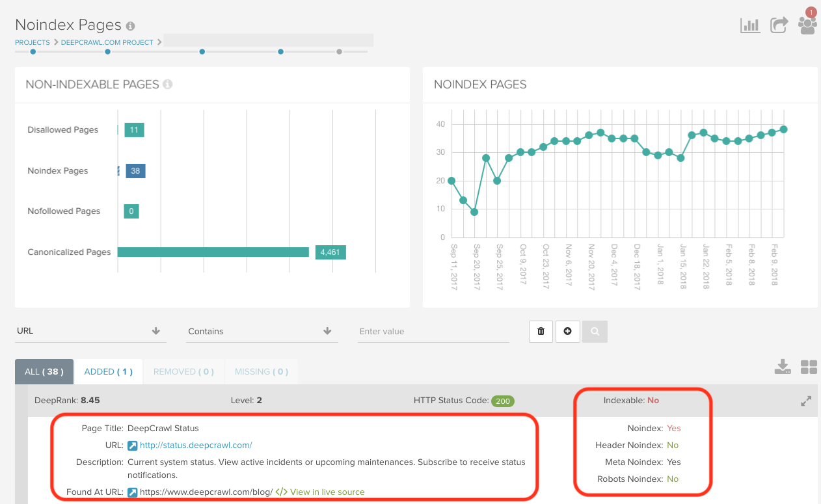Image resolution: width=821 pixels, height=504 pixels.
Task: Click the Nofollowed Pages label
Action: click(64, 211)
